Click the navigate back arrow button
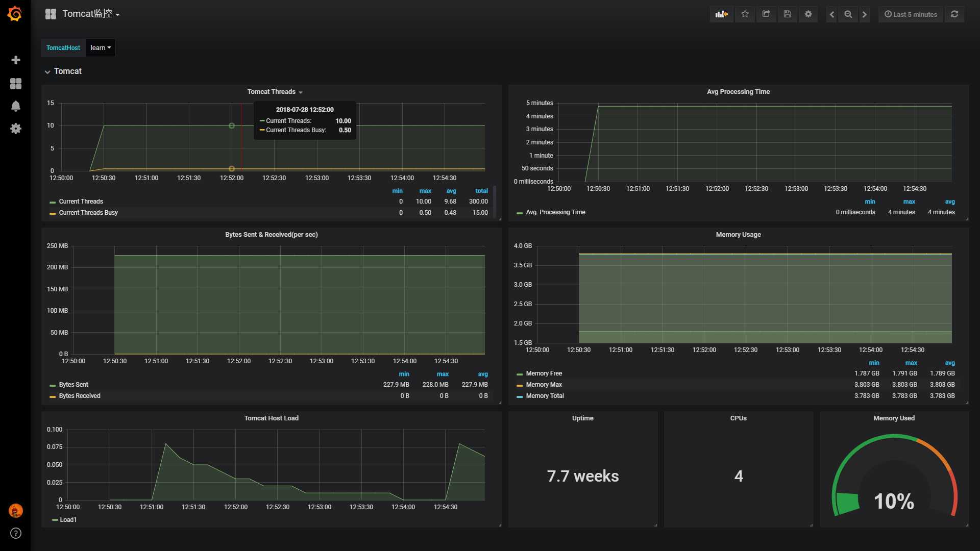Viewport: 980px width, 551px height. point(832,14)
